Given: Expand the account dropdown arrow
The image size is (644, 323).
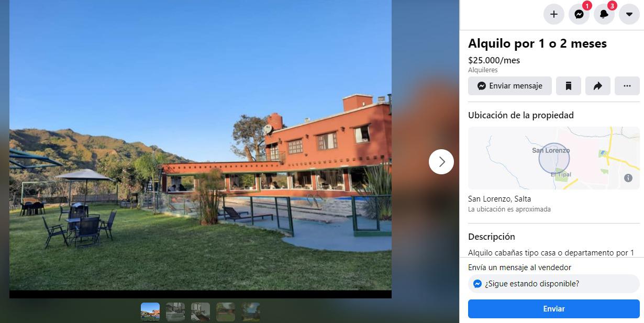Looking at the screenshot, I should click(x=629, y=14).
